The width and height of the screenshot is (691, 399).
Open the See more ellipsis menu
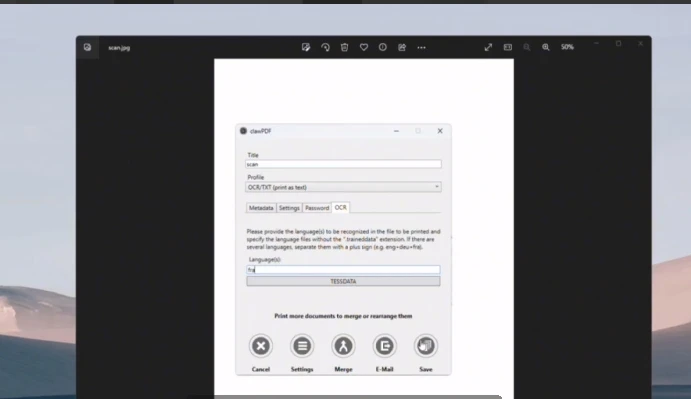tap(421, 47)
